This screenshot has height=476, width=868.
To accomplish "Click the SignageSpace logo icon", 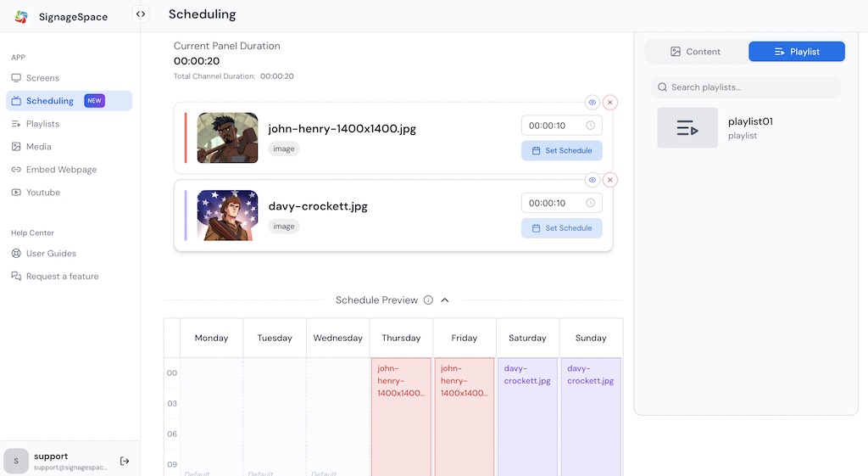I will tap(21, 16).
